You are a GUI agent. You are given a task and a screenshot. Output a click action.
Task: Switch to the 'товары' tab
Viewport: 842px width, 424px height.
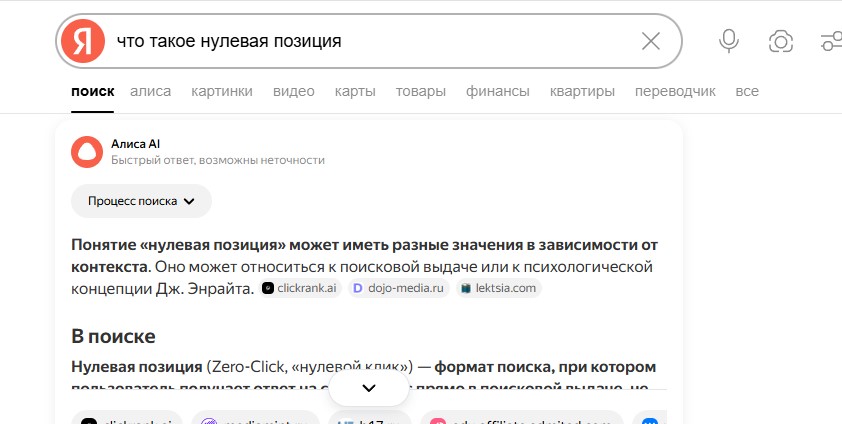coord(420,91)
